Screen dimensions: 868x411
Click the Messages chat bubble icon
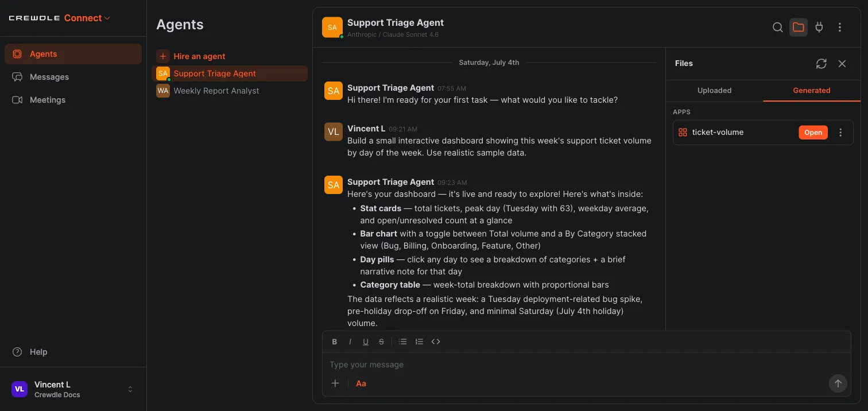pos(17,77)
